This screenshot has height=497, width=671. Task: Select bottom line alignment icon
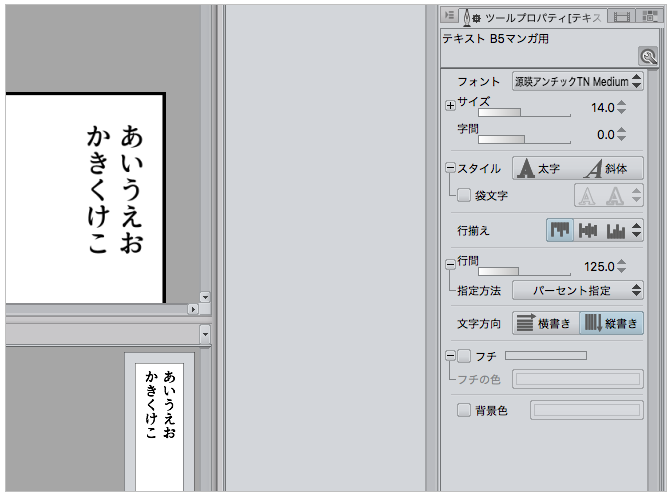[615, 230]
